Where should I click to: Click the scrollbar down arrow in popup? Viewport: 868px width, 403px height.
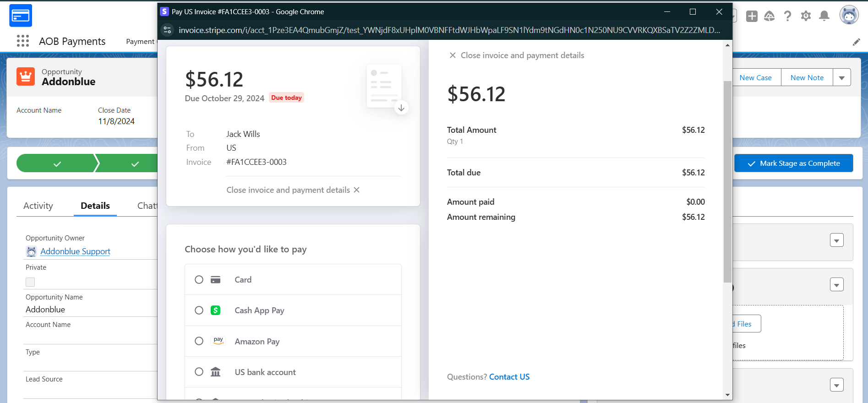(x=727, y=395)
